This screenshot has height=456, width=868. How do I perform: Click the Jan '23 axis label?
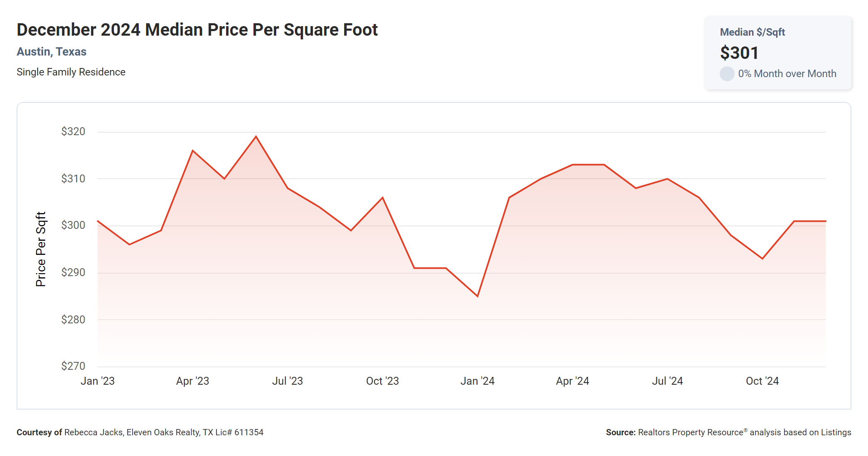(97, 381)
